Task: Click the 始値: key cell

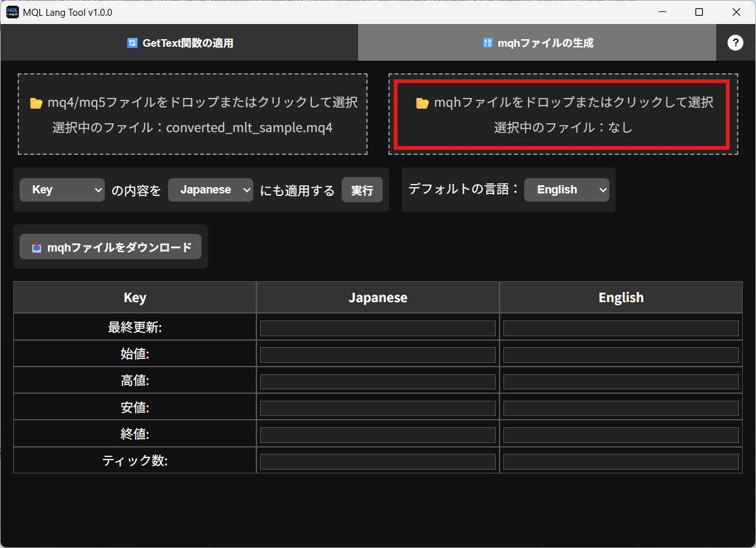Action: (135, 353)
